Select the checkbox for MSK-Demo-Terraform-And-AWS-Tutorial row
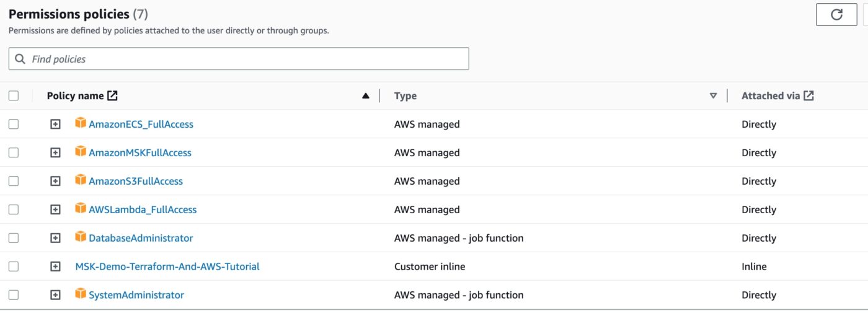 pyautogui.click(x=14, y=267)
